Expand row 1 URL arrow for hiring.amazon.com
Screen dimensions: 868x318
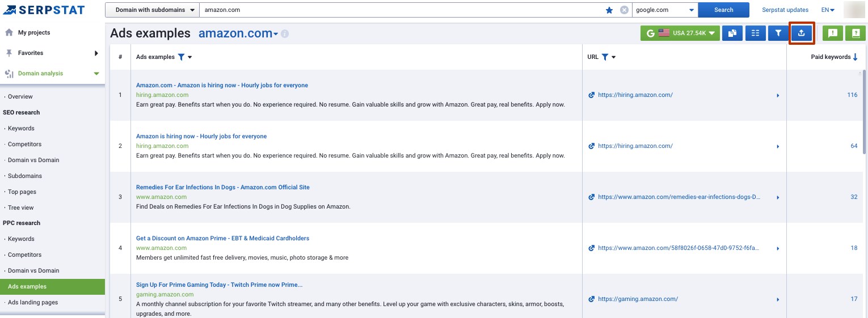tap(778, 95)
